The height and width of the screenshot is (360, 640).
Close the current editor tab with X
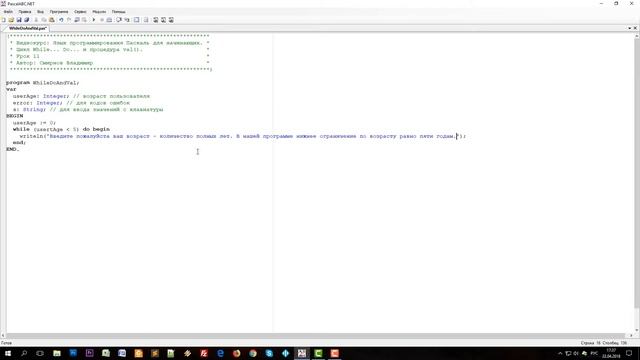(x=635, y=28)
